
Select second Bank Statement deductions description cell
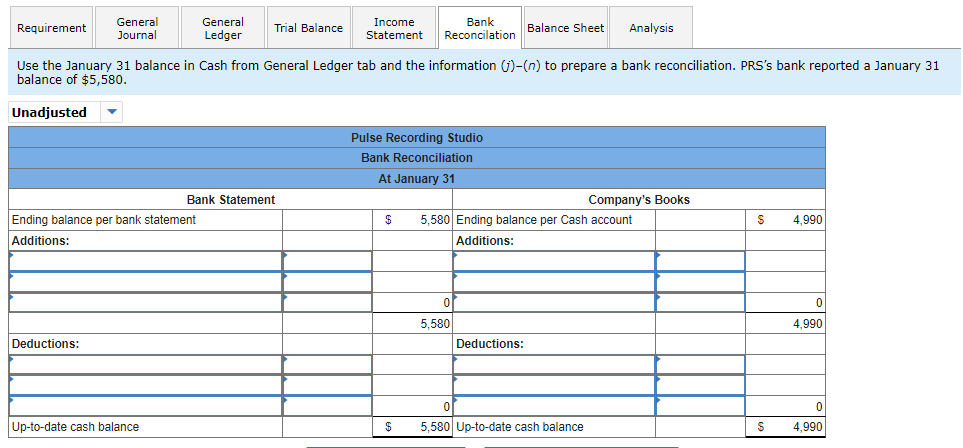pos(146,385)
